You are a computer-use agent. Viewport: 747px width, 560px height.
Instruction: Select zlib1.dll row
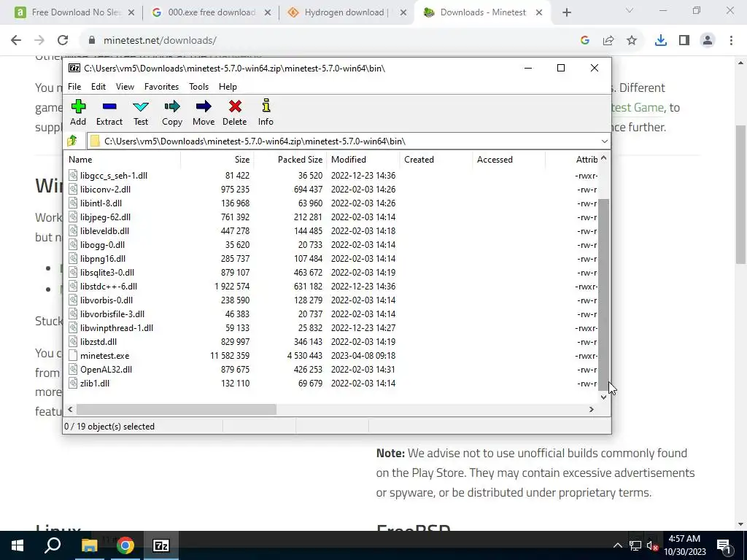[x=332, y=383]
